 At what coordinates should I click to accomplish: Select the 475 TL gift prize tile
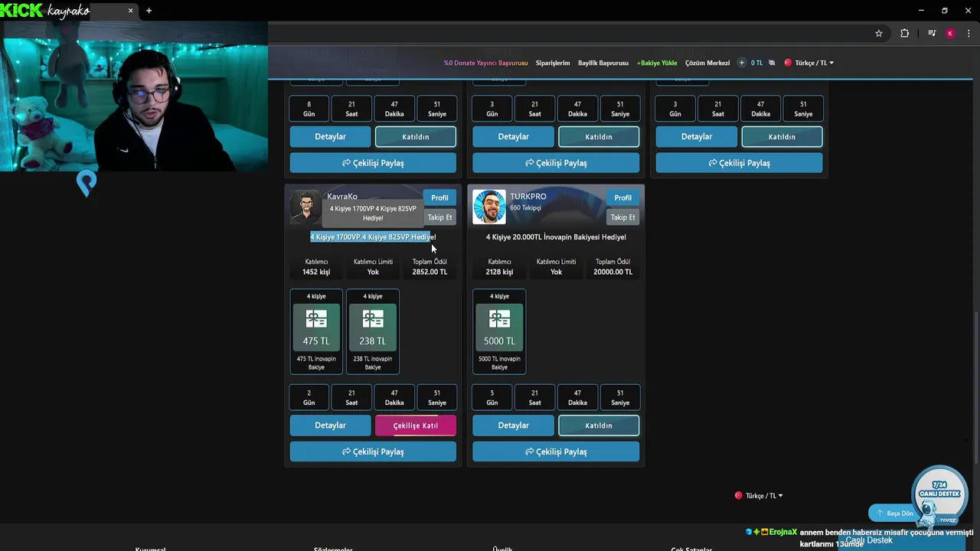[x=316, y=331]
